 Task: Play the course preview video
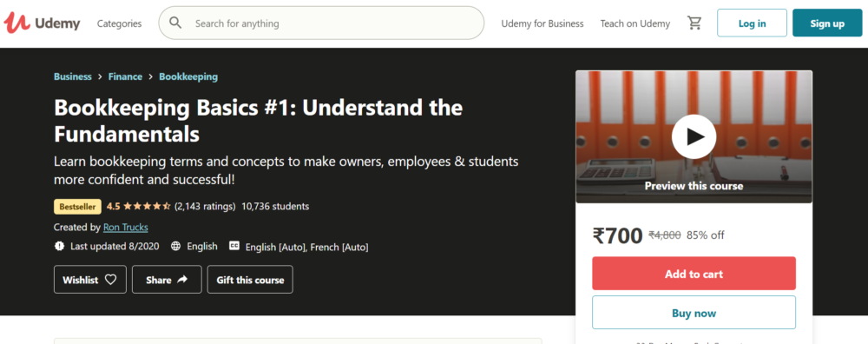pyautogui.click(x=694, y=137)
